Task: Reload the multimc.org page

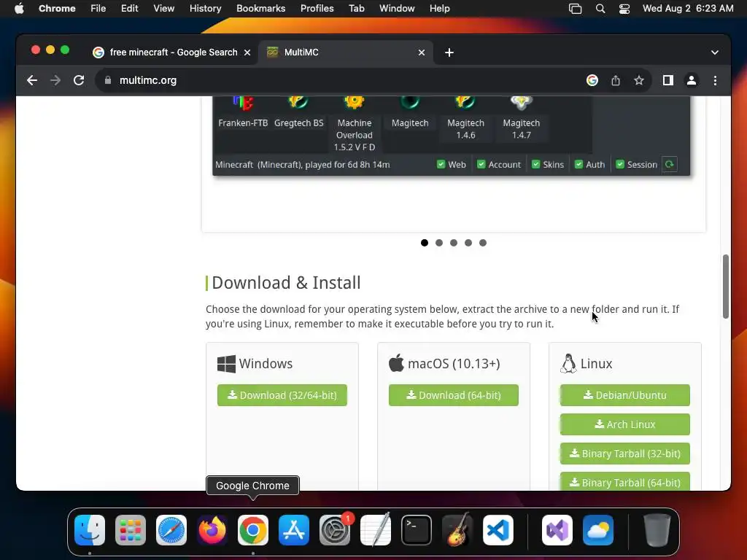Action: point(79,80)
